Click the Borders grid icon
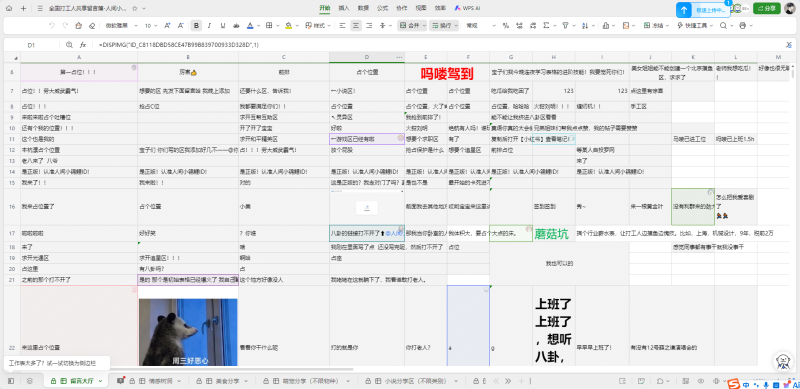The image size is (800, 389). click(269, 26)
